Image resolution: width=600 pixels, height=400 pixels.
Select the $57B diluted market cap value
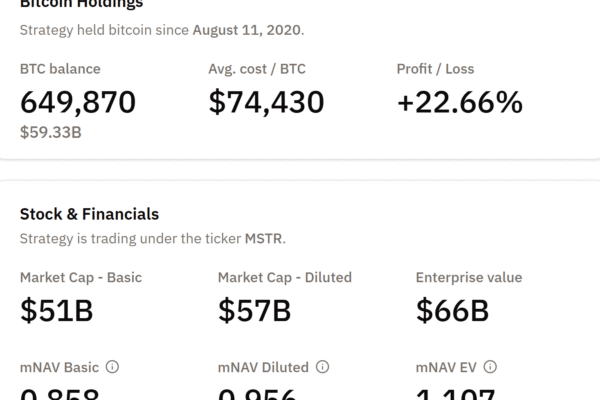(x=254, y=311)
